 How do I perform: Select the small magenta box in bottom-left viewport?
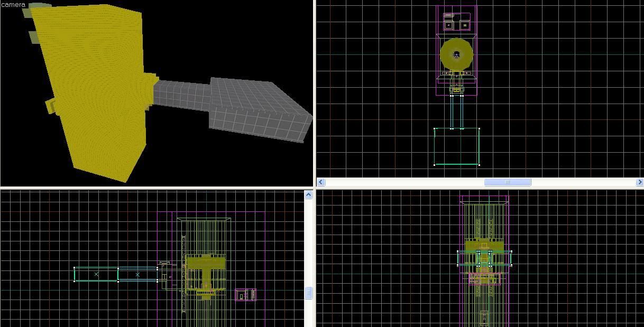246,295
